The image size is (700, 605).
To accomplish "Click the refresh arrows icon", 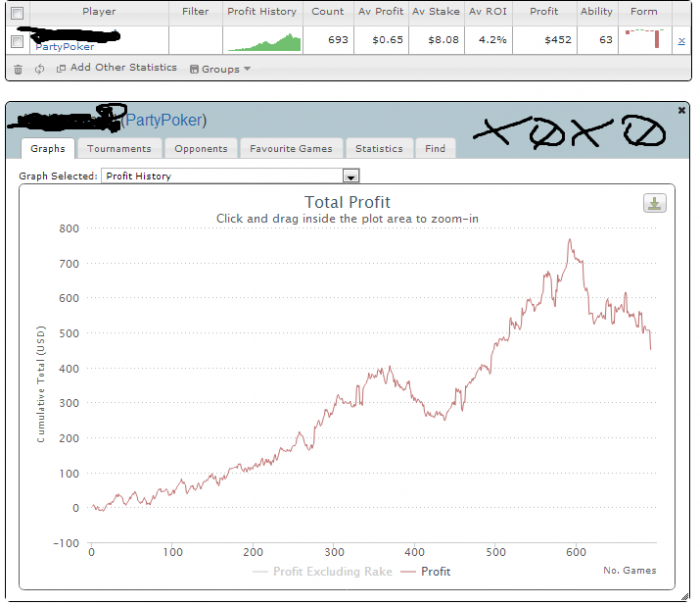I will click(x=40, y=69).
